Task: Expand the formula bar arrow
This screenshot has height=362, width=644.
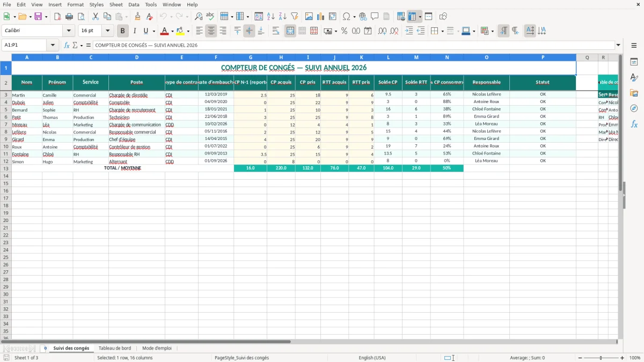Action: tap(618, 45)
